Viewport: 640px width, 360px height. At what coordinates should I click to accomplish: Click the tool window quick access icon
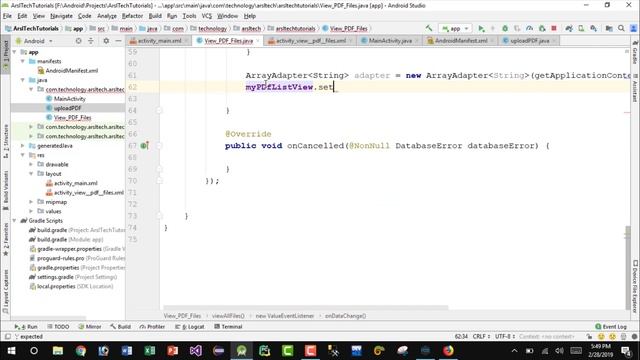[7, 337]
